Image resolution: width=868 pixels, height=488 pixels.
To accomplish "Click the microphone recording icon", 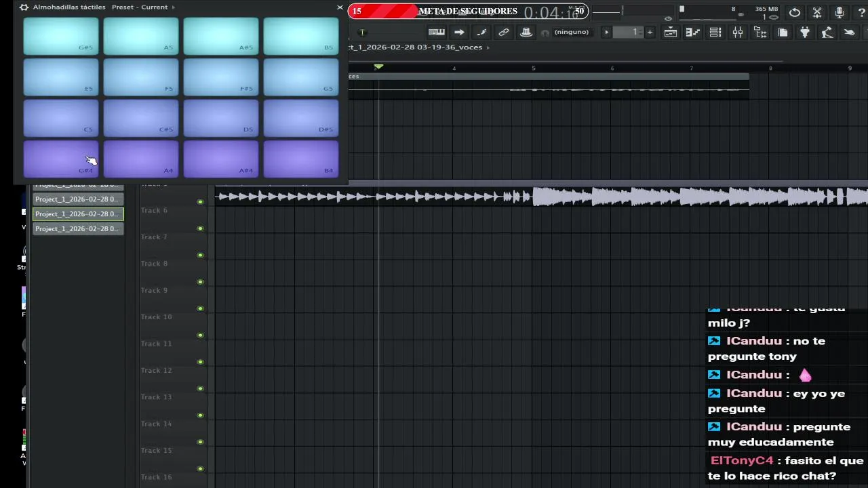I will point(840,12).
